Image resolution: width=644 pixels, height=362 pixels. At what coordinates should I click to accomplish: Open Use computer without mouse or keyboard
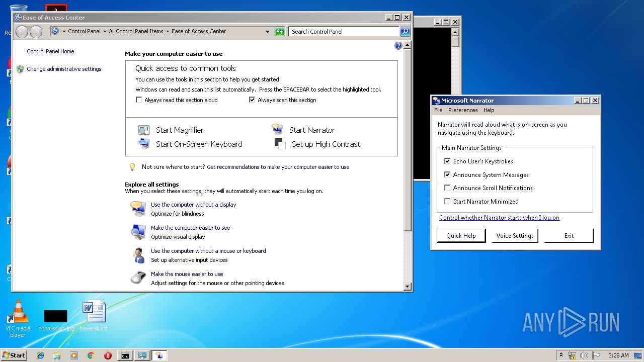click(x=208, y=251)
